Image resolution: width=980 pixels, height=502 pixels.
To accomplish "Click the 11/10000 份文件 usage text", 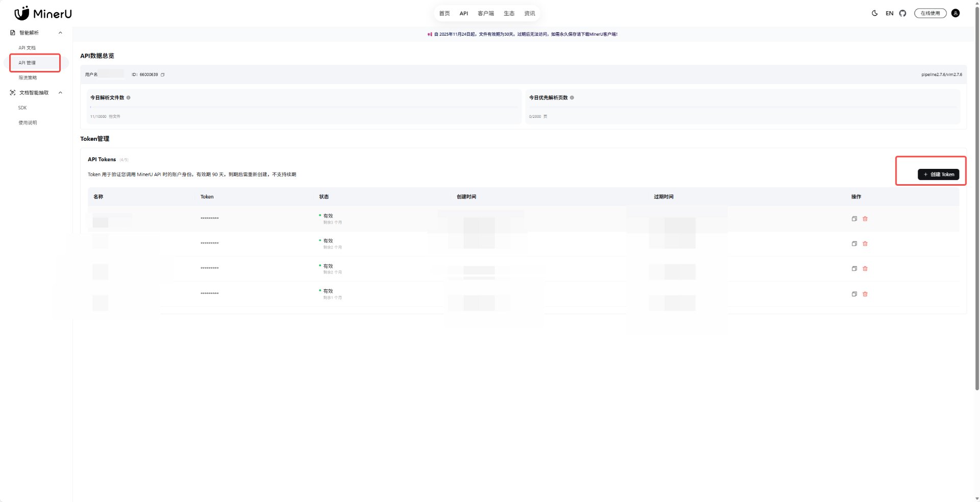I will click(x=105, y=117).
